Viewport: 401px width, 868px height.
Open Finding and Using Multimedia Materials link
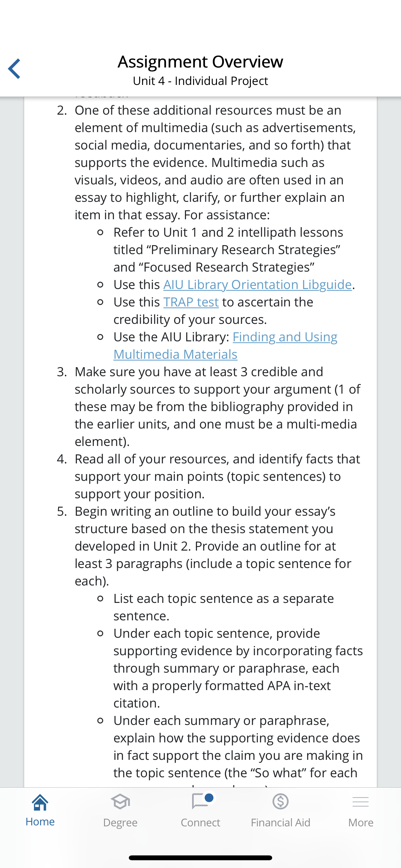225,346
